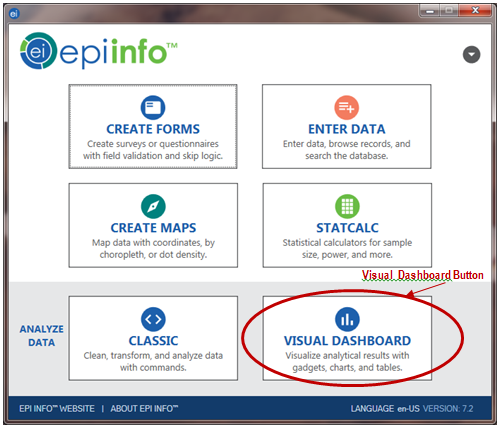Image resolution: width=502 pixels, height=428 pixels.
Task: Click the Create Maps compass icon
Action: 153,206
